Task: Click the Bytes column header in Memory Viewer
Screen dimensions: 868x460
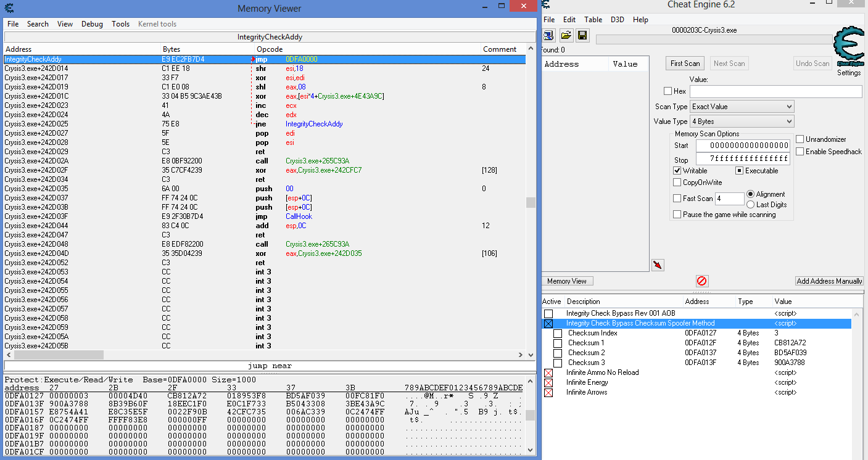Action: (207, 49)
